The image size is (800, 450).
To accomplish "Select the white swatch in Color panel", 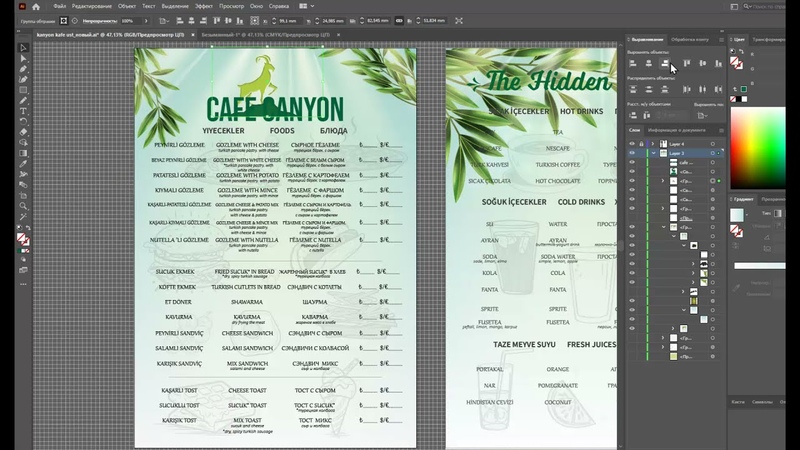I will click(744, 99).
